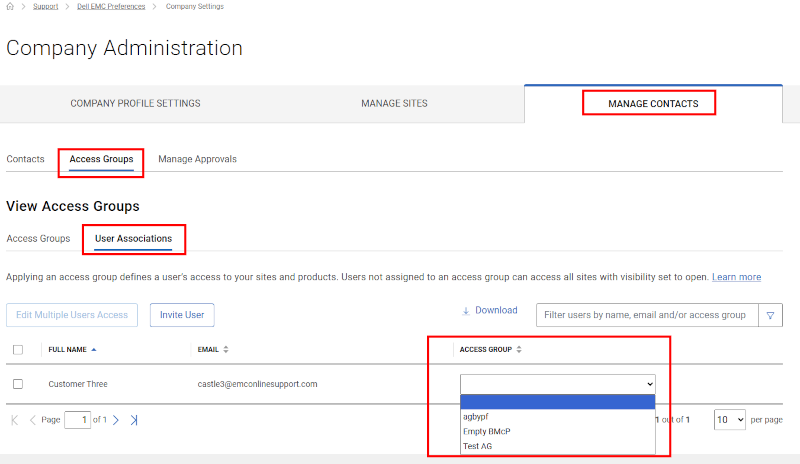The image size is (800, 464).
Task: Check the Customer Three row checkbox
Action: pos(18,384)
